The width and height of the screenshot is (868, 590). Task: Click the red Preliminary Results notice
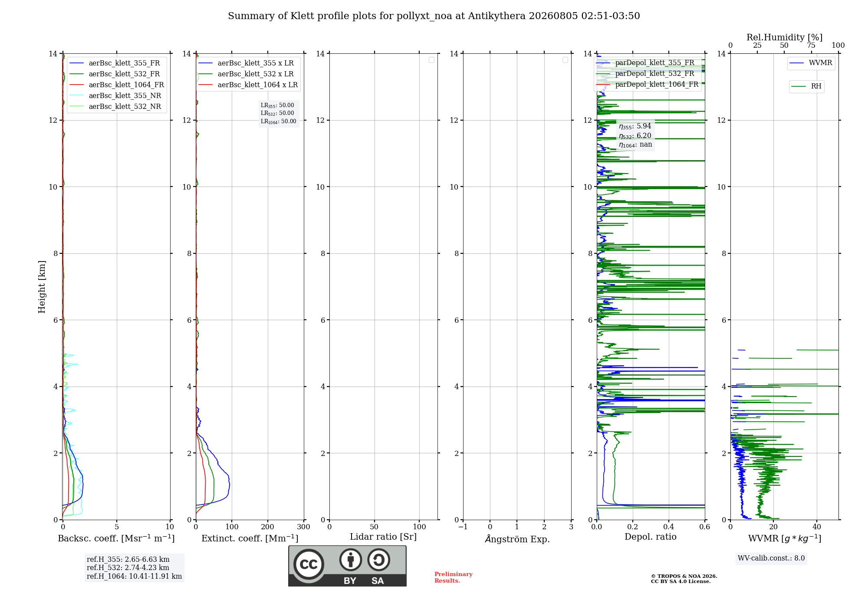click(x=454, y=577)
